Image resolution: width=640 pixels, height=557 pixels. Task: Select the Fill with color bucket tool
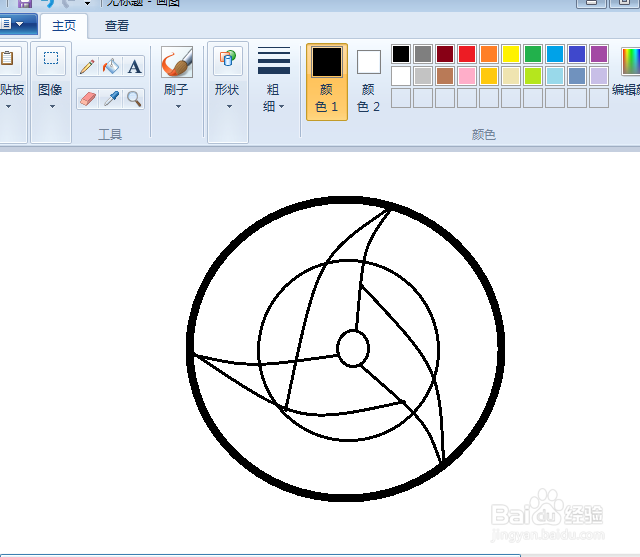pyautogui.click(x=111, y=66)
